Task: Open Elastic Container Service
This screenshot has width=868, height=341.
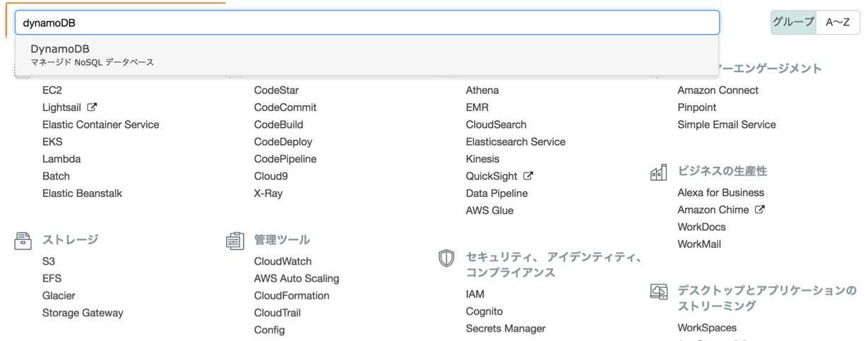Action: click(x=101, y=124)
